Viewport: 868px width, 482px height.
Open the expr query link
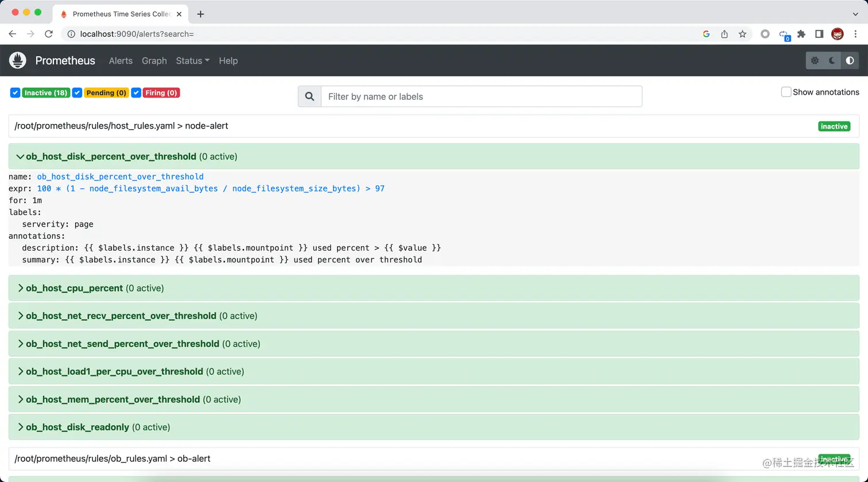point(211,188)
